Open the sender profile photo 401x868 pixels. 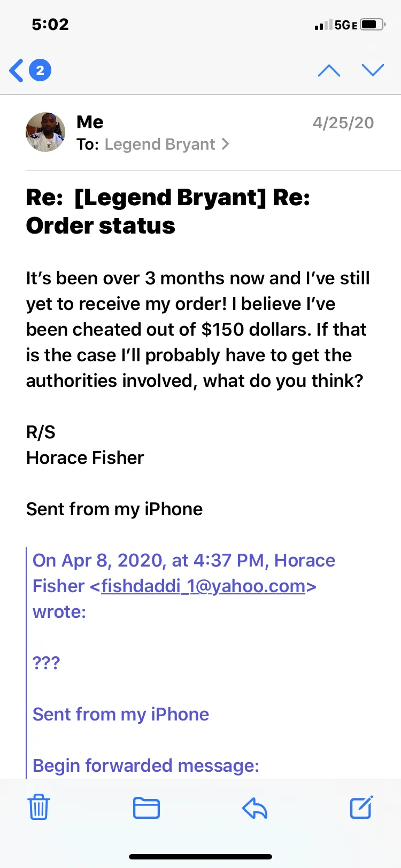pos(45,132)
